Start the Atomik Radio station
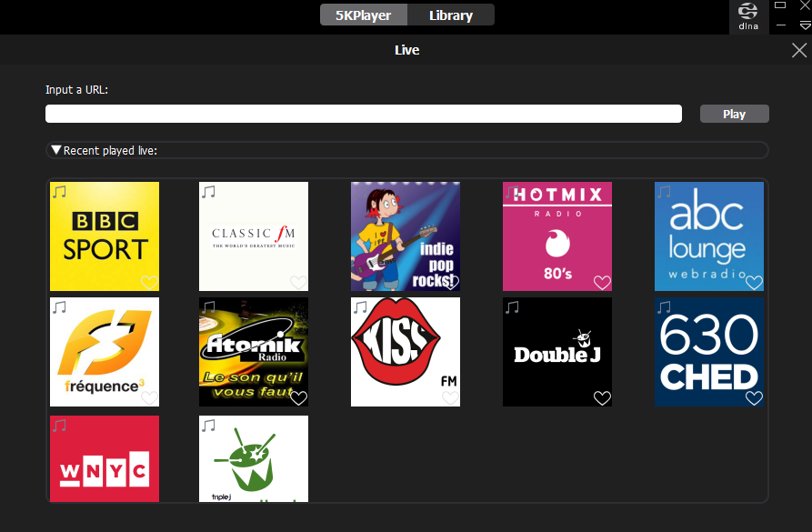 click(254, 350)
